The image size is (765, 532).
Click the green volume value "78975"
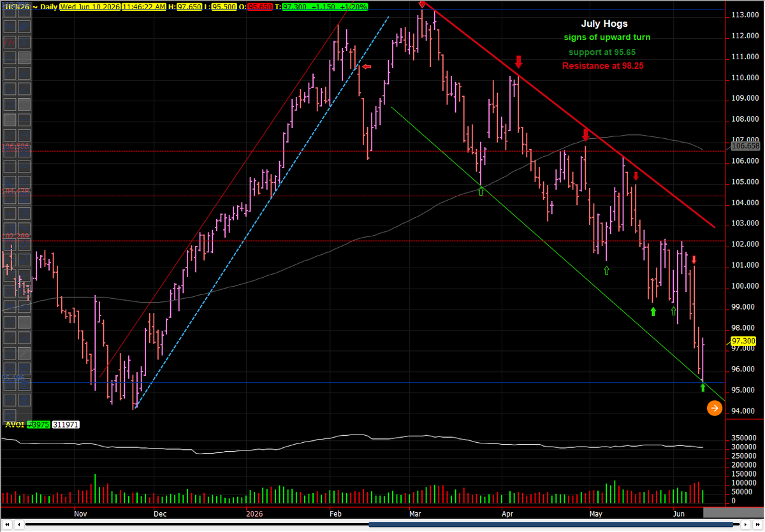tap(37, 424)
